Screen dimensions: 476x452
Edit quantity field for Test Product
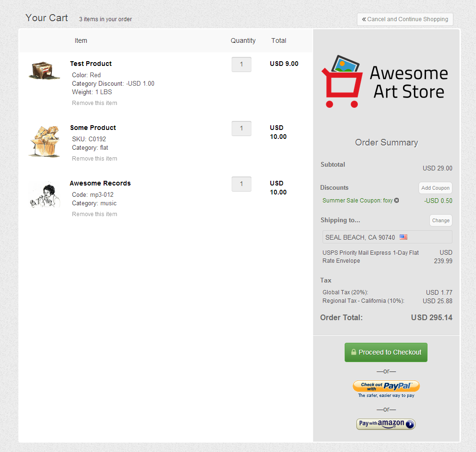click(x=242, y=65)
